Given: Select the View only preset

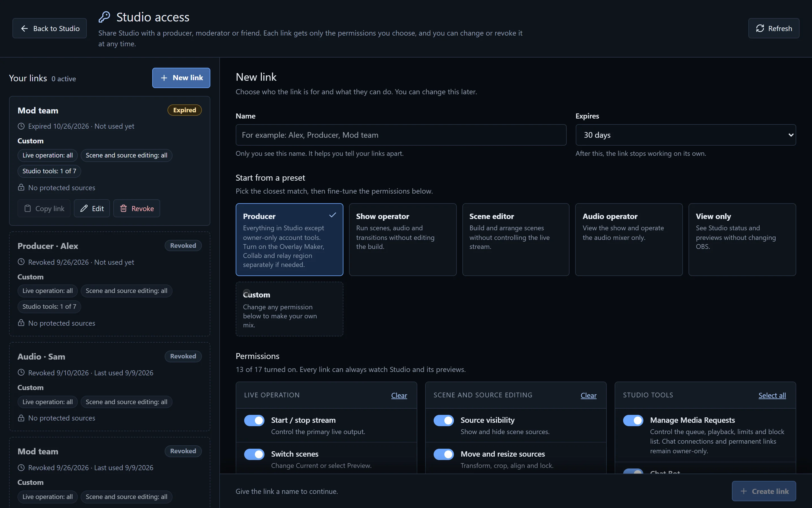Looking at the screenshot, I should pyautogui.click(x=742, y=240).
